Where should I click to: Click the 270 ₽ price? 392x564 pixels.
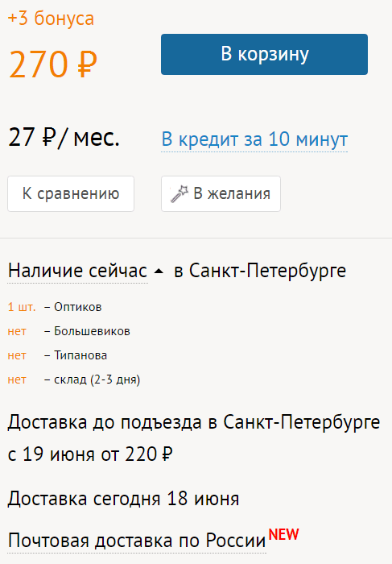(x=53, y=64)
